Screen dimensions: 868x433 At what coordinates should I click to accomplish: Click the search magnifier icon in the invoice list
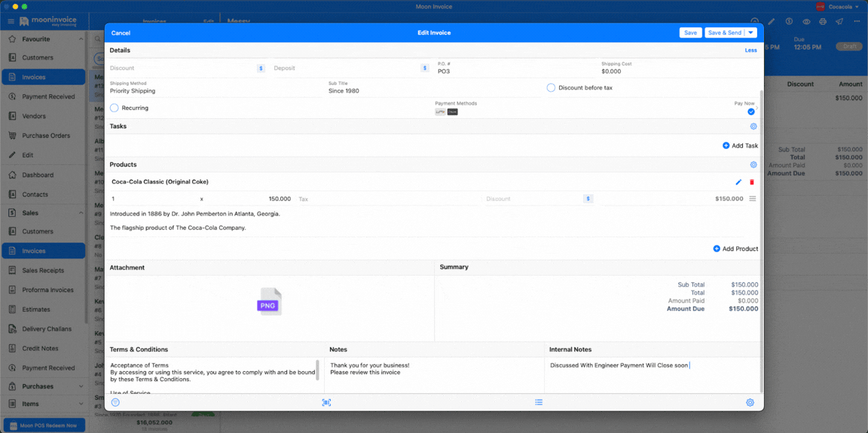coord(97,40)
